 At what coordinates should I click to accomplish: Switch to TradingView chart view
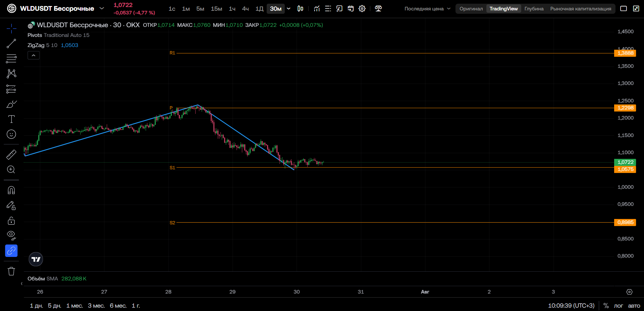503,9
